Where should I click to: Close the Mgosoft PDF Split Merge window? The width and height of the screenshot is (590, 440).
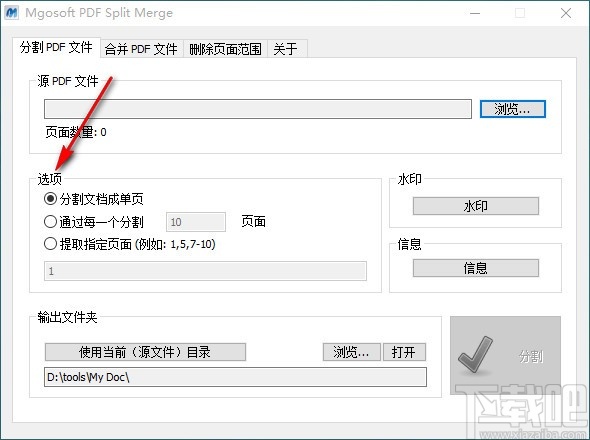tap(566, 13)
